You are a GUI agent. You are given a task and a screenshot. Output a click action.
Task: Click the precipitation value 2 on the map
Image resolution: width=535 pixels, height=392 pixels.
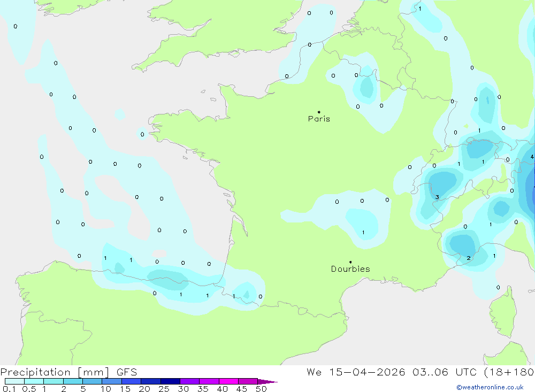(x=469, y=258)
